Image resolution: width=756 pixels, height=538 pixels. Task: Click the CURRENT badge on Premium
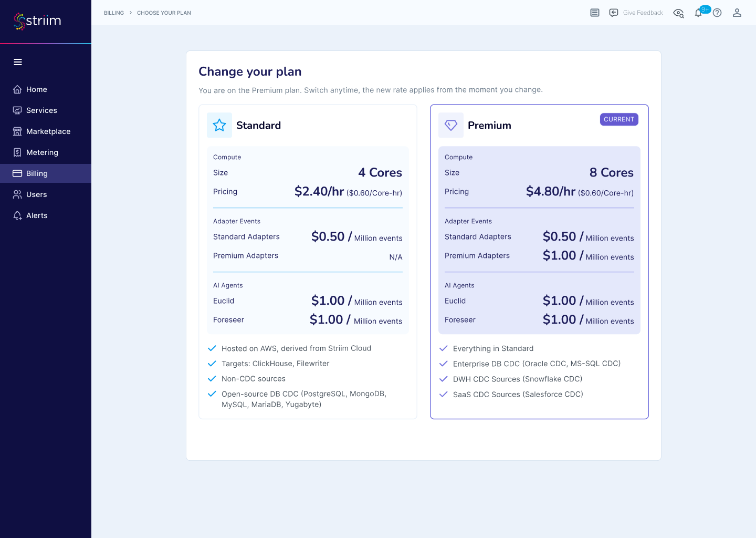click(x=619, y=119)
